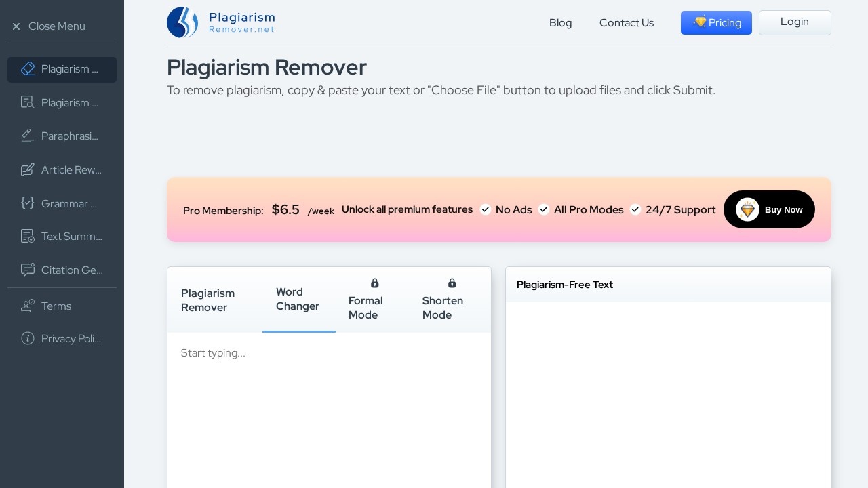
Task: Click the Paraphrasing pen icon in sidebar
Action: [28, 136]
